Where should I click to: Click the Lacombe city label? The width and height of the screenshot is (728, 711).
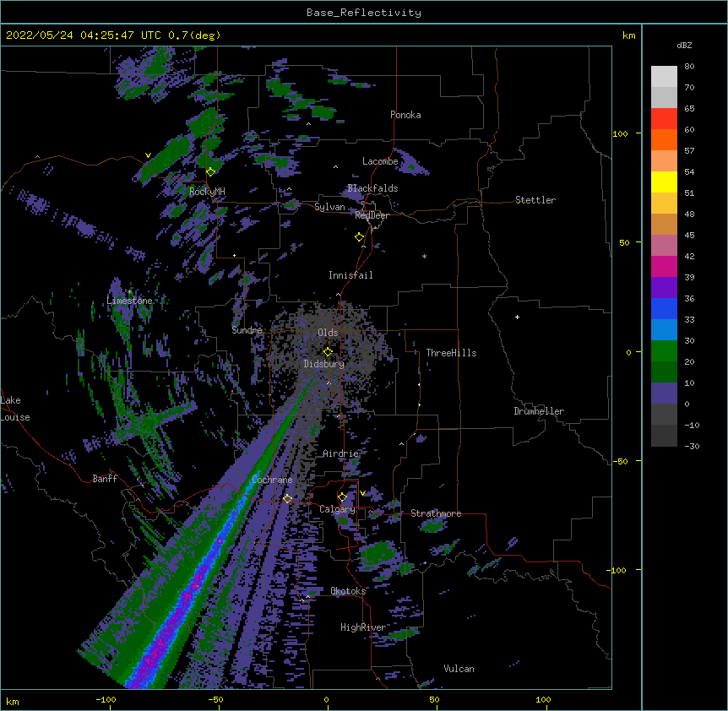pos(380,161)
